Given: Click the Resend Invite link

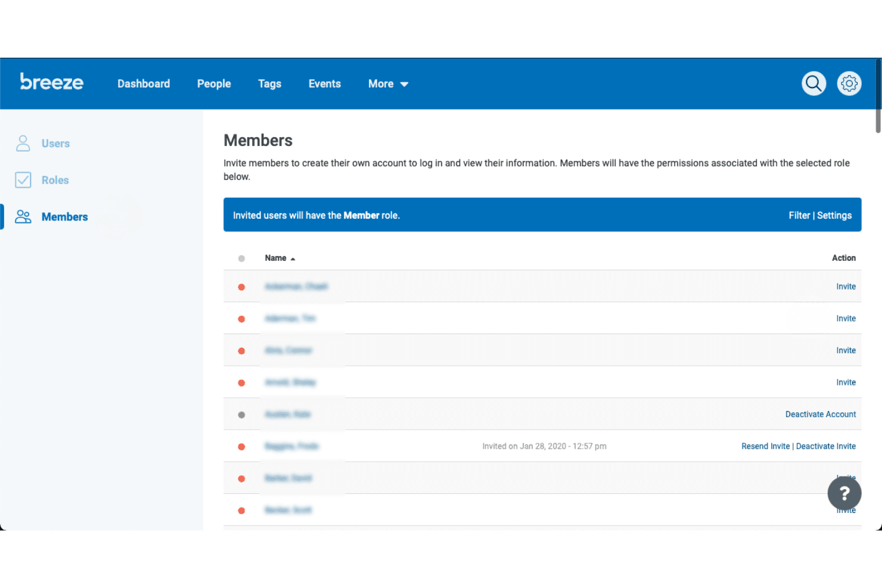Looking at the screenshot, I should coord(765,446).
